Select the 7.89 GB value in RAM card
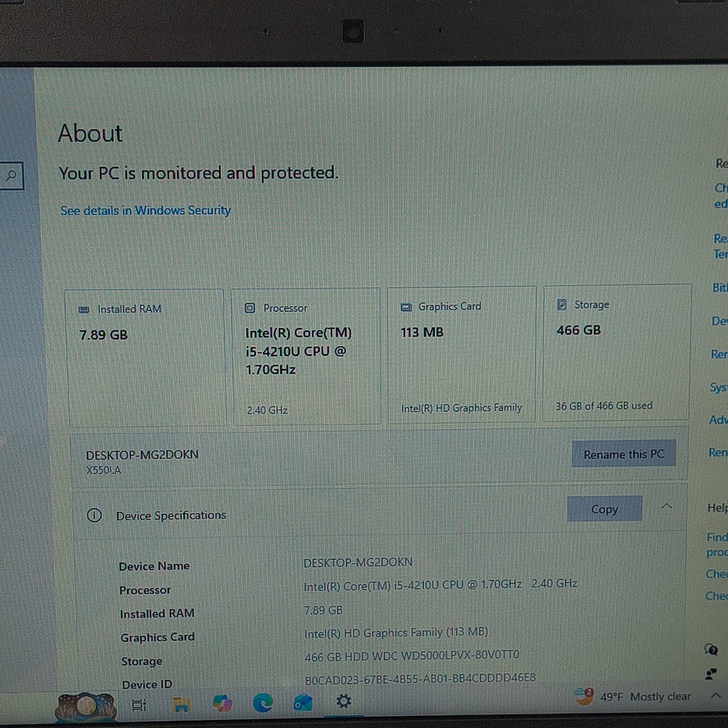 point(104,335)
